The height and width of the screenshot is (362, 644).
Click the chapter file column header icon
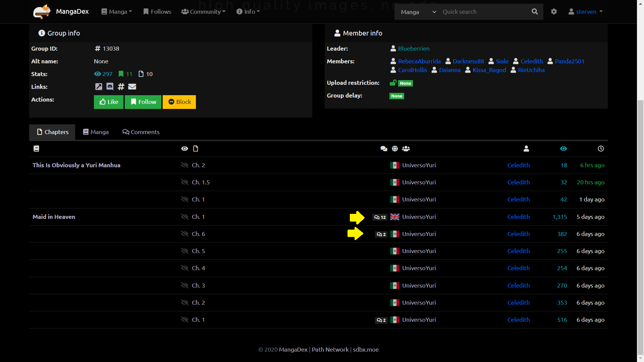(196, 148)
